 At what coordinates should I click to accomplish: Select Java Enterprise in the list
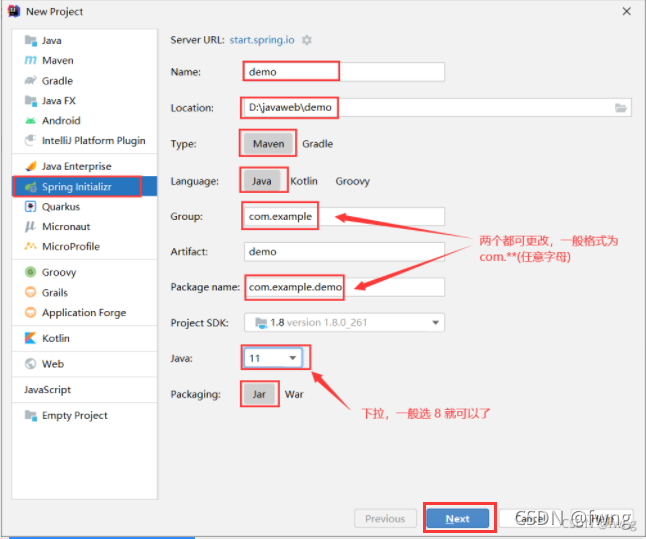84,166
